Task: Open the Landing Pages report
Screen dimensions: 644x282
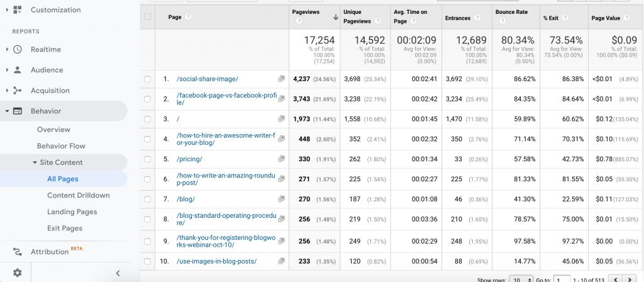Action: pos(72,211)
